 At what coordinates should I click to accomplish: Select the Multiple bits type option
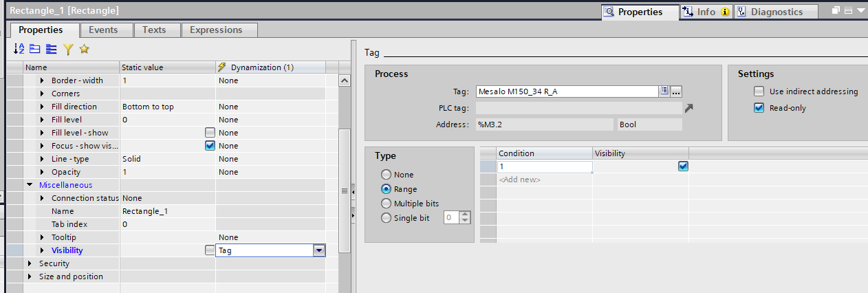[386, 204]
